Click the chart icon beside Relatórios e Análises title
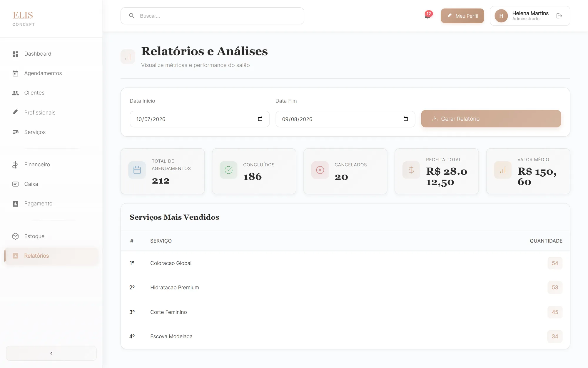 128,57
